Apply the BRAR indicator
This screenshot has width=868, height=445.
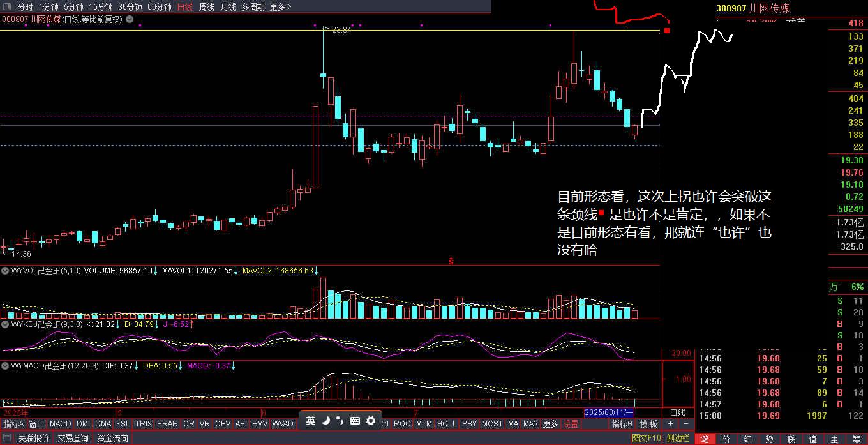(167, 424)
